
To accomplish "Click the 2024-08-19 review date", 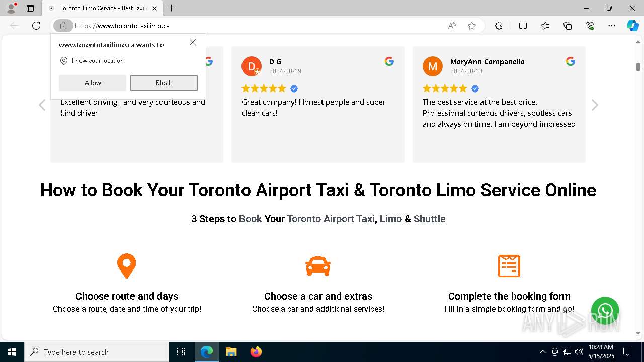I will [x=285, y=71].
